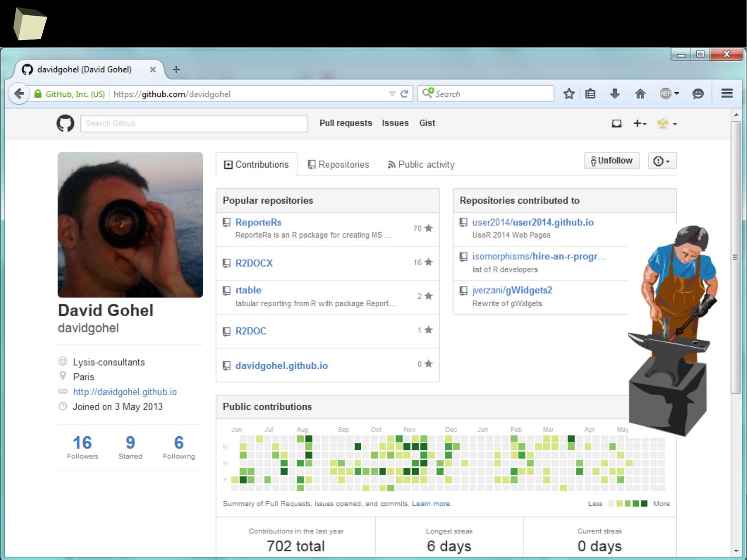Click the Lysis-consultants organization text
Viewport: 747px width, 560px height.
pos(109,362)
